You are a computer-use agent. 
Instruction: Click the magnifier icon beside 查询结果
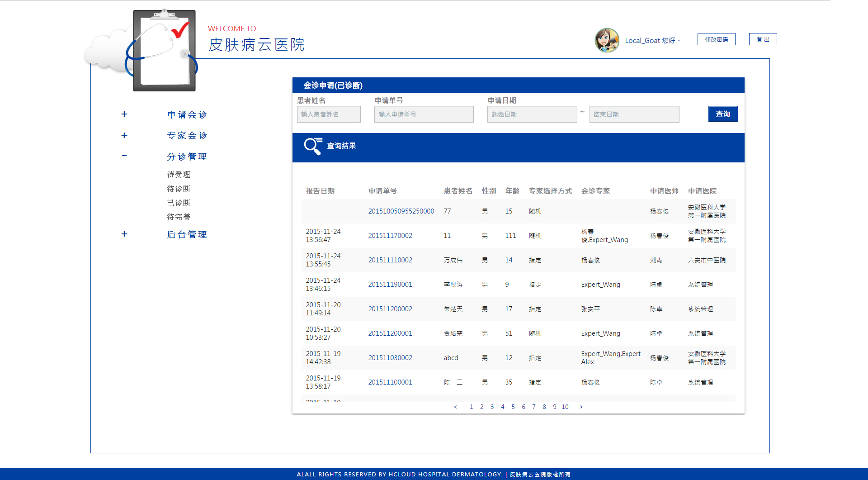[x=313, y=146]
